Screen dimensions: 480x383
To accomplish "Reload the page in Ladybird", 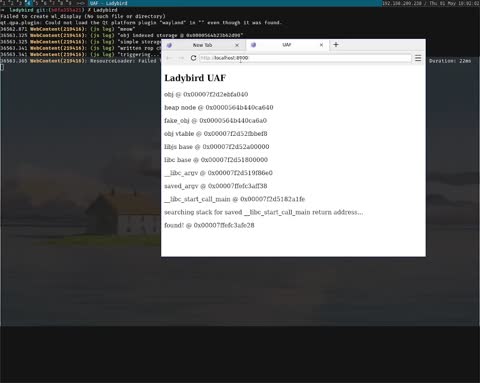I will tap(193, 58).
